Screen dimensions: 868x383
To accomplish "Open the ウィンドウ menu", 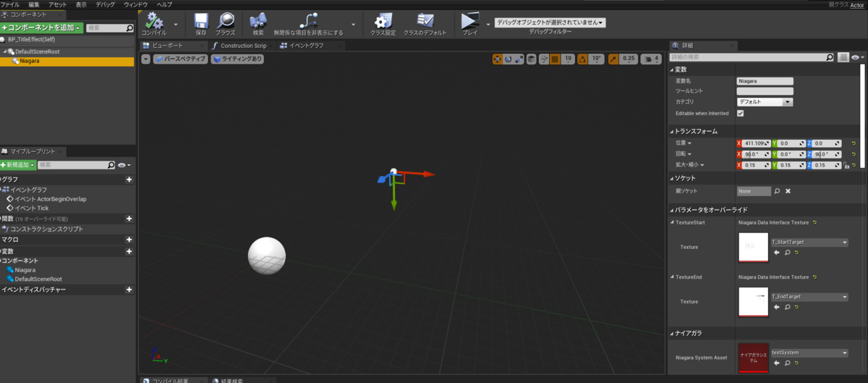I will click(135, 4).
